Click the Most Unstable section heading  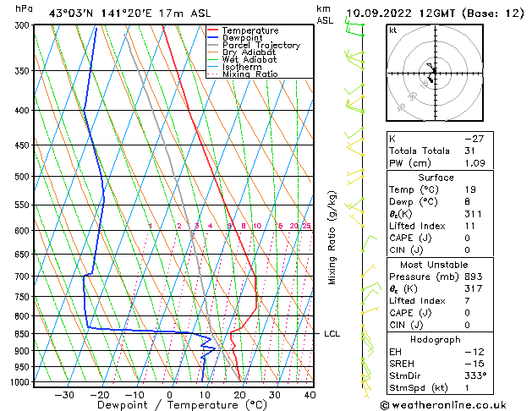(x=434, y=265)
